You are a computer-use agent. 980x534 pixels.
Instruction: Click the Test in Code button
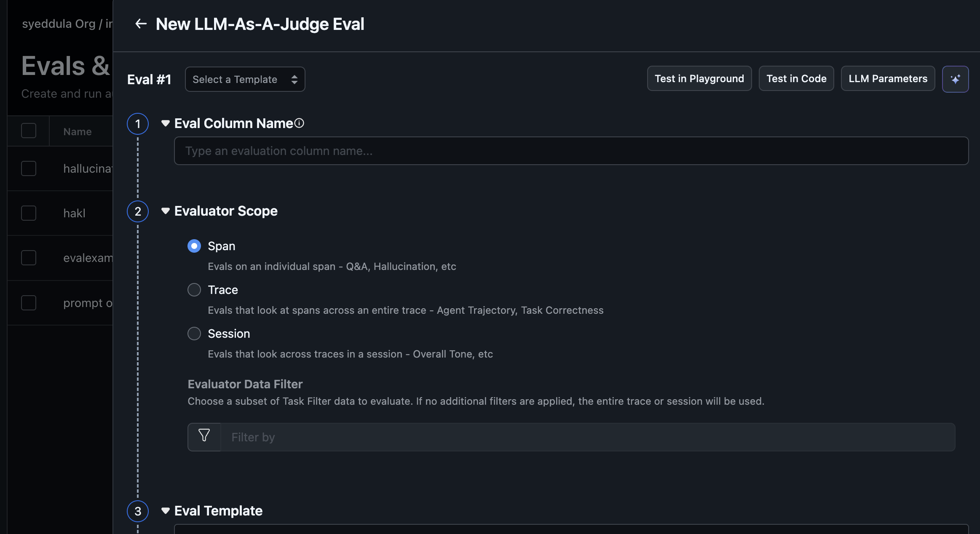[x=796, y=79]
